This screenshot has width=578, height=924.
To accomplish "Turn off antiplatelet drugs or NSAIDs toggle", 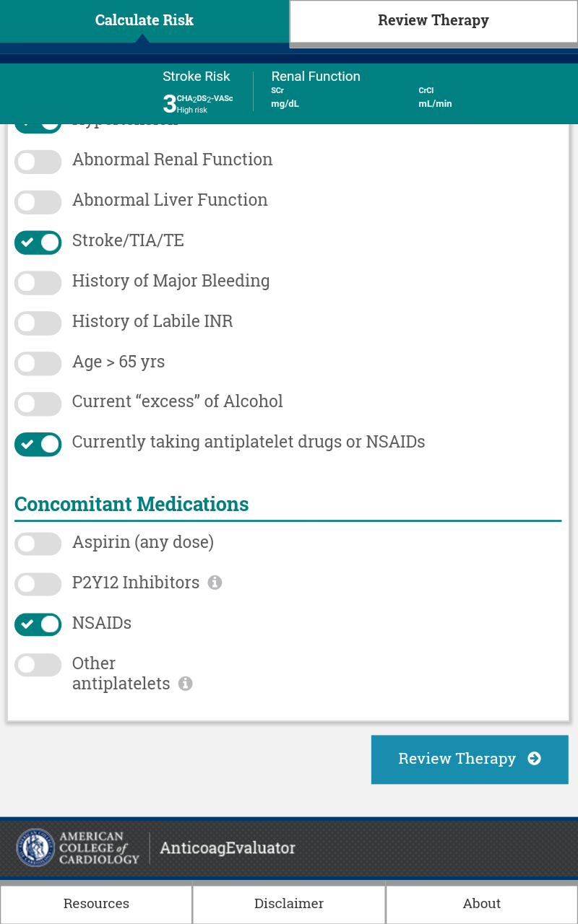I will coord(38,445).
